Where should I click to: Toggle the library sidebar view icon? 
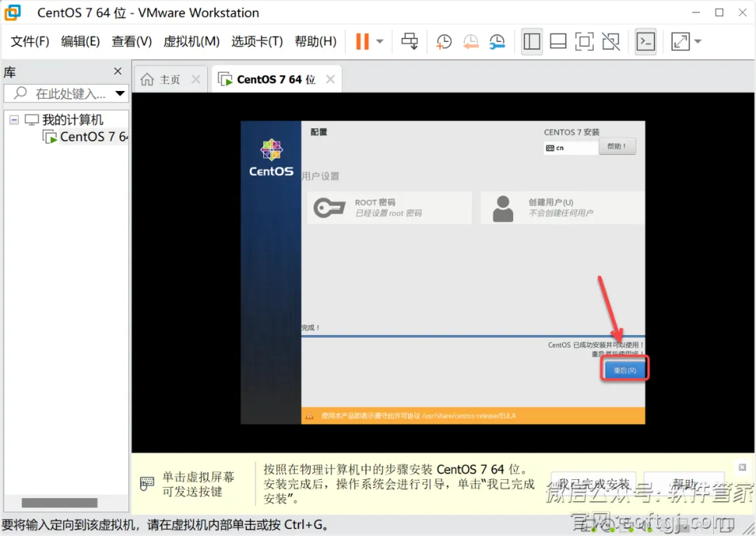pos(532,41)
